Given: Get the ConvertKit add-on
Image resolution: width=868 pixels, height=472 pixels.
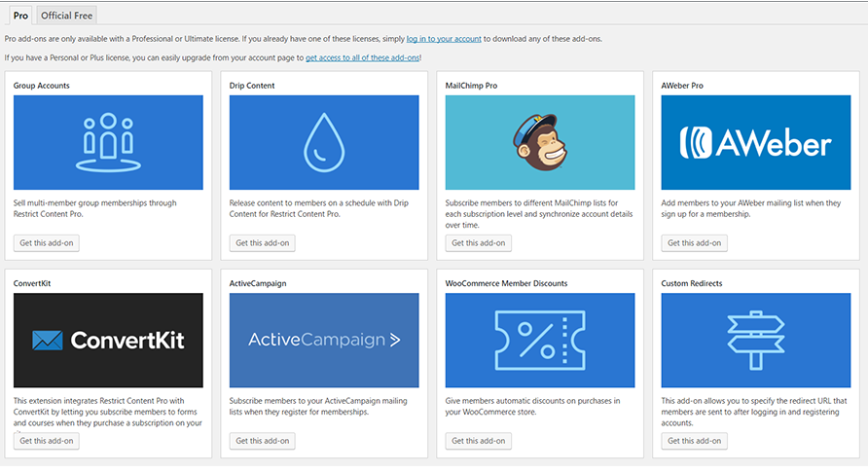Looking at the screenshot, I should pos(46,441).
